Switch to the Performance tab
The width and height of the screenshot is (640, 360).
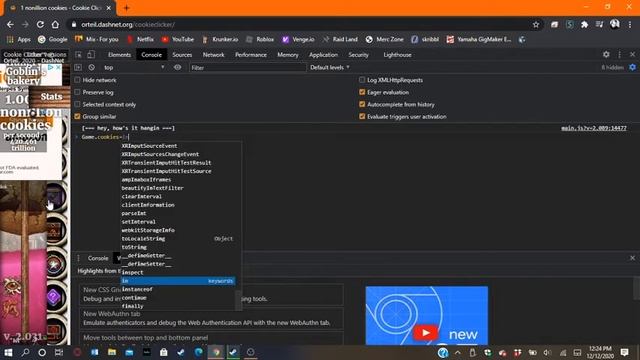pyautogui.click(x=251, y=55)
